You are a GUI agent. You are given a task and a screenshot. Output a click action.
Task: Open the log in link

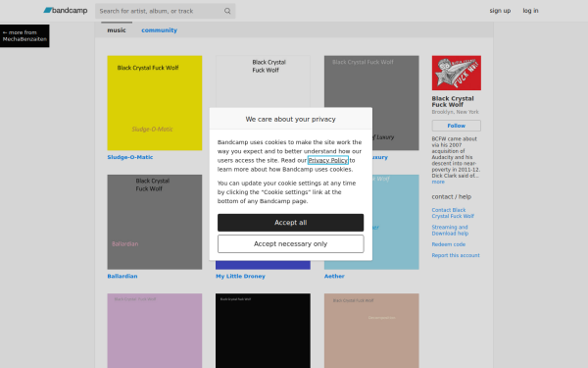click(x=530, y=11)
